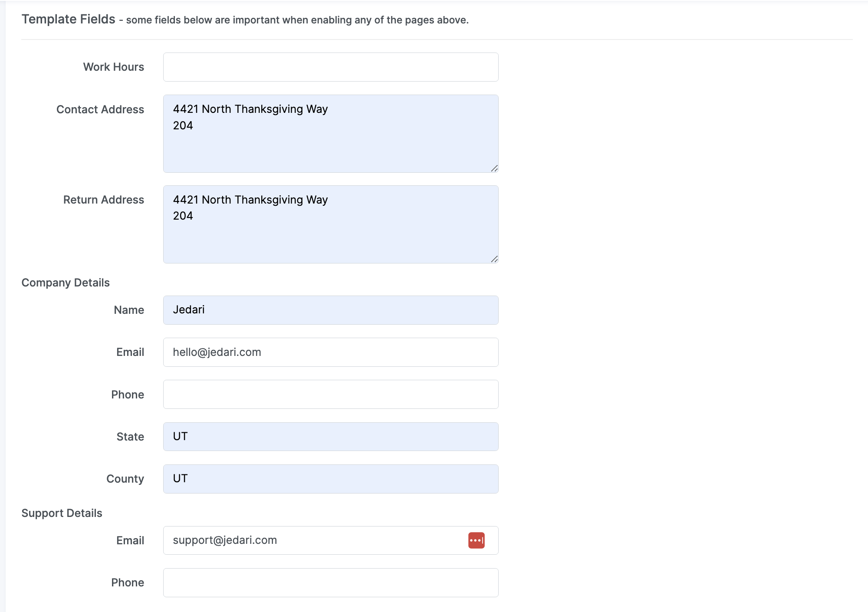
Task: Click the Return Address label
Action: click(x=104, y=200)
